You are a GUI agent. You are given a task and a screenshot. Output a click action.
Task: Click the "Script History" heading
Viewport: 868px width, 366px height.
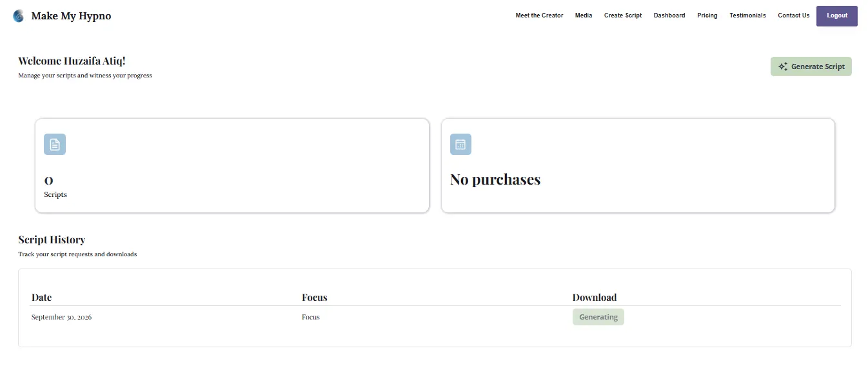coord(52,240)
